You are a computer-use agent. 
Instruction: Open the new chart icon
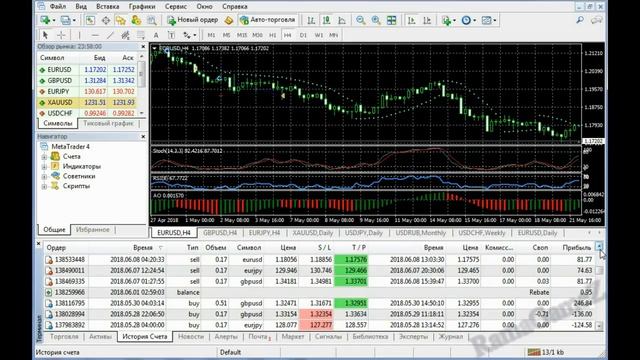point(45,20)
